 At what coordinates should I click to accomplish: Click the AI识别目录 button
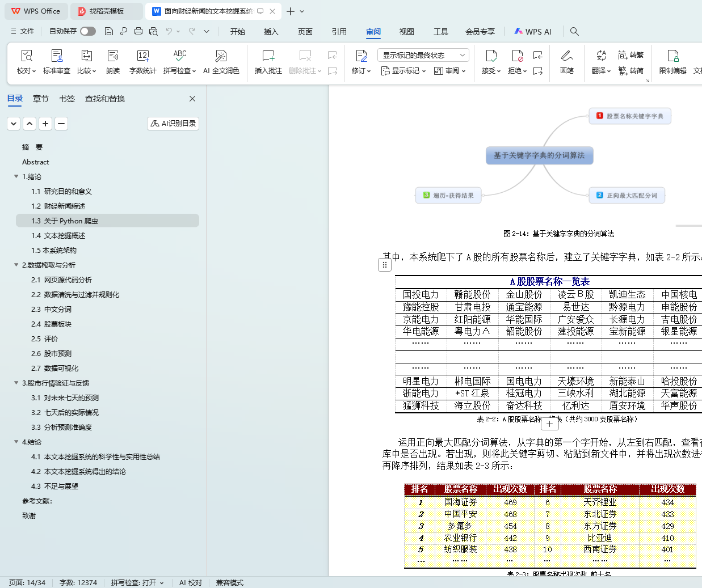(x=173, y=123)
